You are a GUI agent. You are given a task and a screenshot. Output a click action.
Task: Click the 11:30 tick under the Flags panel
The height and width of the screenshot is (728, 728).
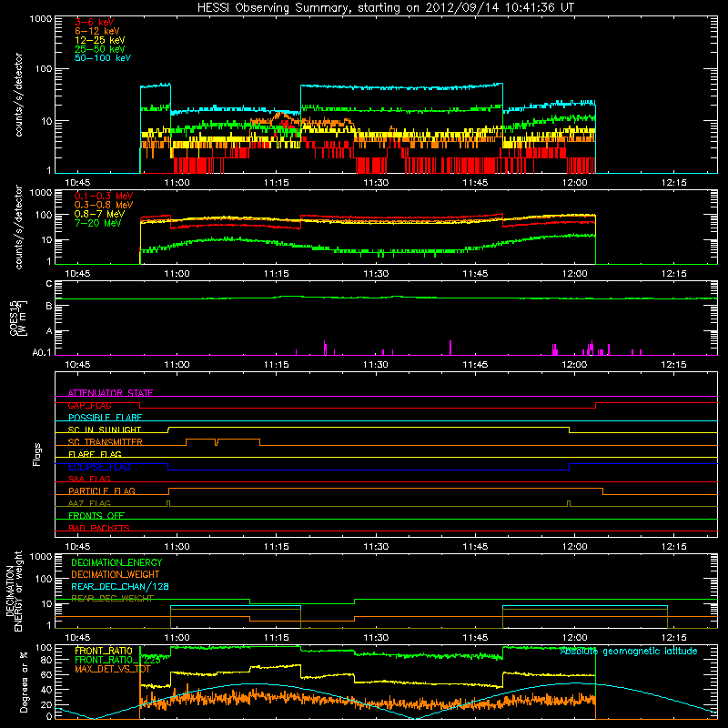376,547
